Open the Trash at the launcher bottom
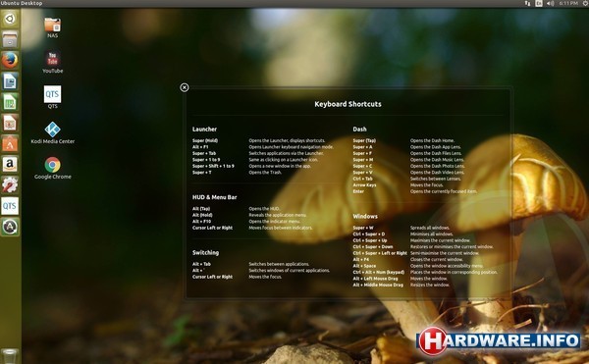 (x=10, y=356)
